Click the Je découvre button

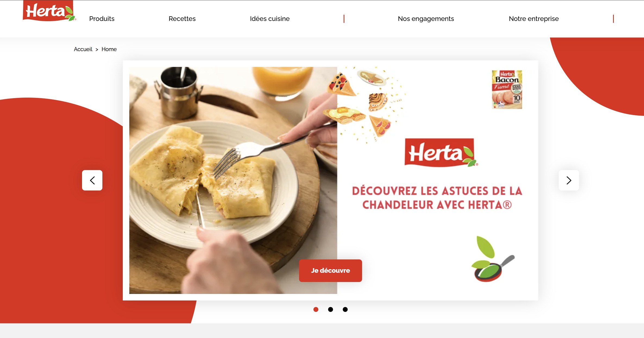point(330,271)
